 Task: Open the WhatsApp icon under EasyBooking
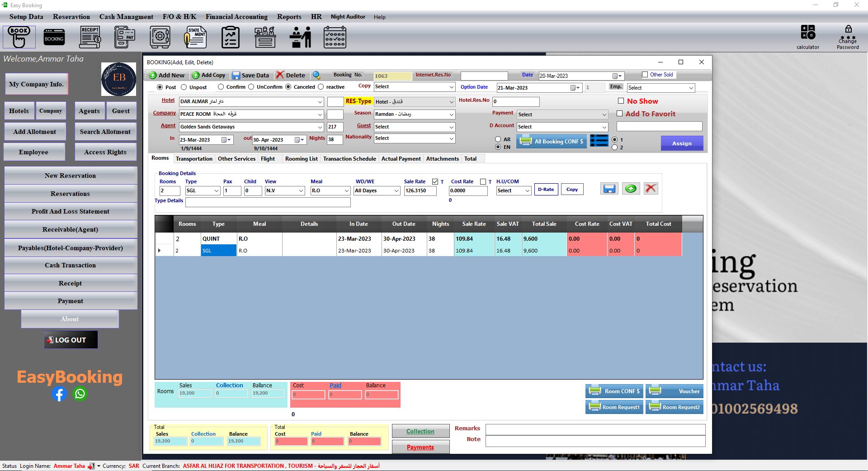(80, 394)
